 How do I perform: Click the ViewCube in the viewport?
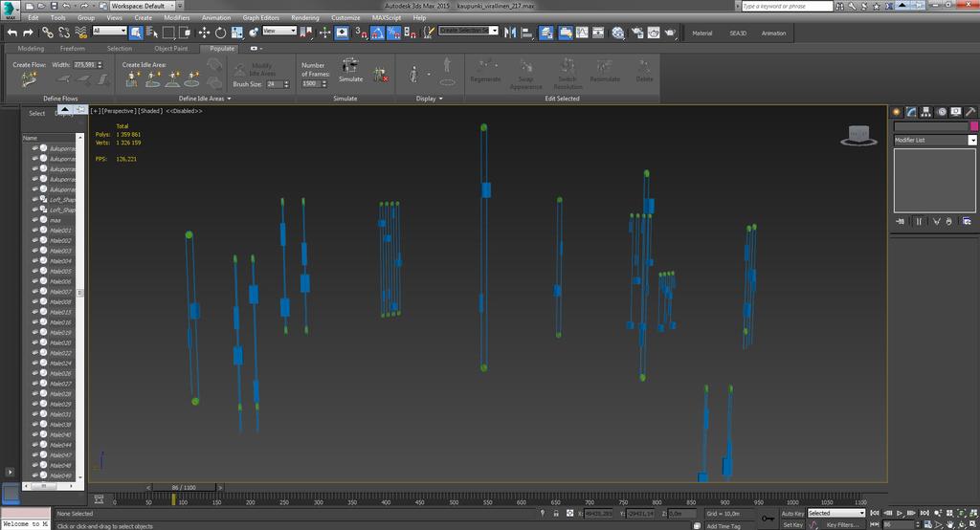[858, 135]
